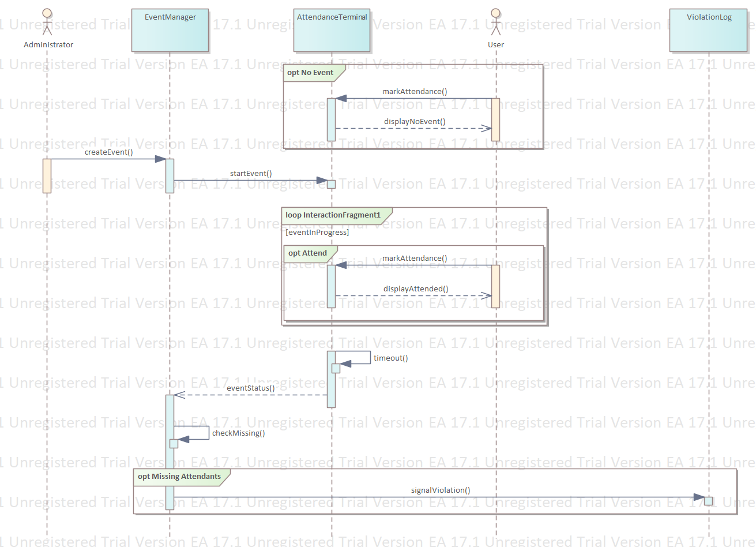The image size is (756, 547).
Task: Click the createEvent() message label
Action: [108, 152]
